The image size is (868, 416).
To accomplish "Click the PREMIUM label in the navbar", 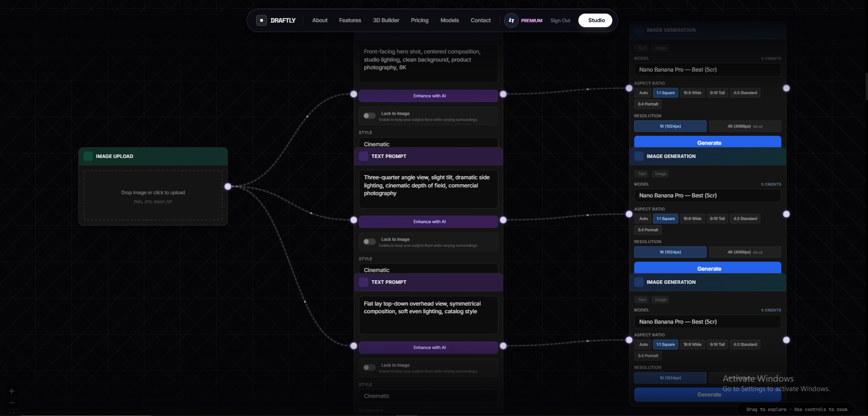I will click(x=531, y=20).
